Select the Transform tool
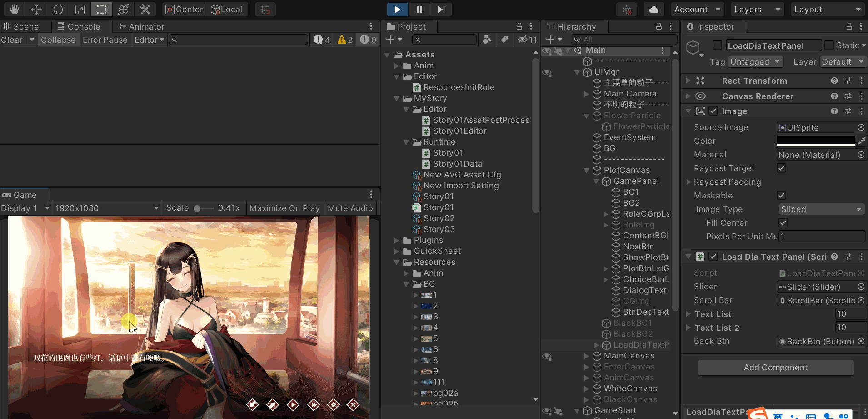Screen dimensions: 868x419 pyautogui.click(x=124, y=9)
